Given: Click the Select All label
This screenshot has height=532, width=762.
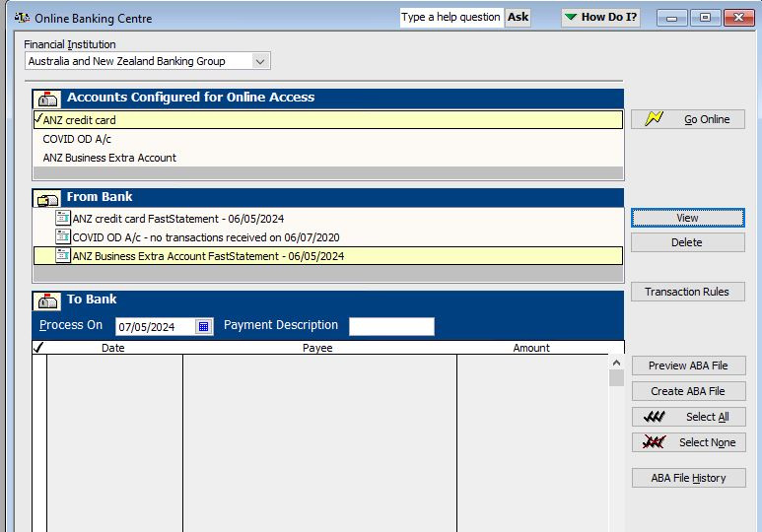Looking at the screenshot, I should tap(708, 417).
